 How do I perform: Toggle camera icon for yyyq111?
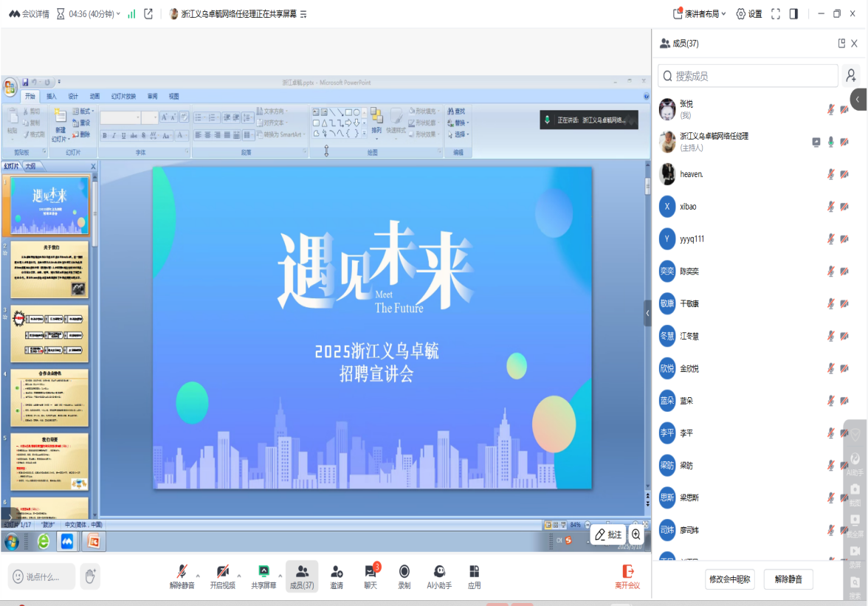[844, 239]
